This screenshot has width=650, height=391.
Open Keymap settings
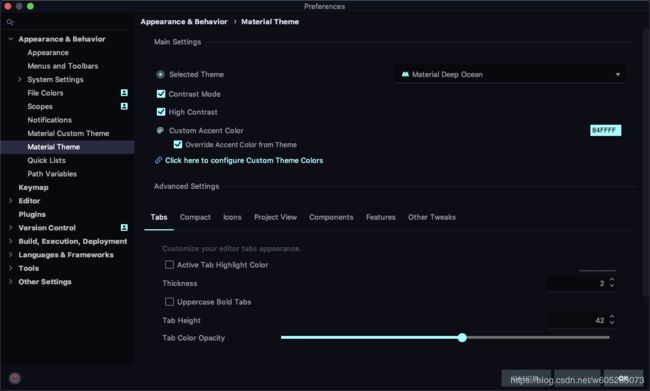[x=34, y=187]
